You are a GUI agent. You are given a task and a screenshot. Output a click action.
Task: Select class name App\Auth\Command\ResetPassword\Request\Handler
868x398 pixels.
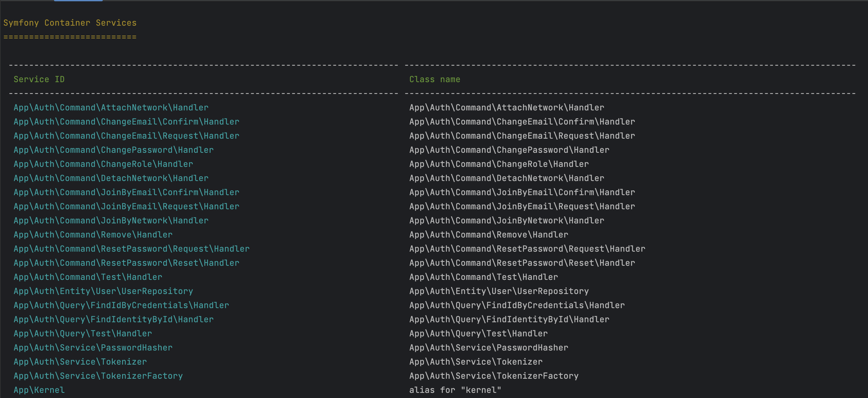point(527,249)
